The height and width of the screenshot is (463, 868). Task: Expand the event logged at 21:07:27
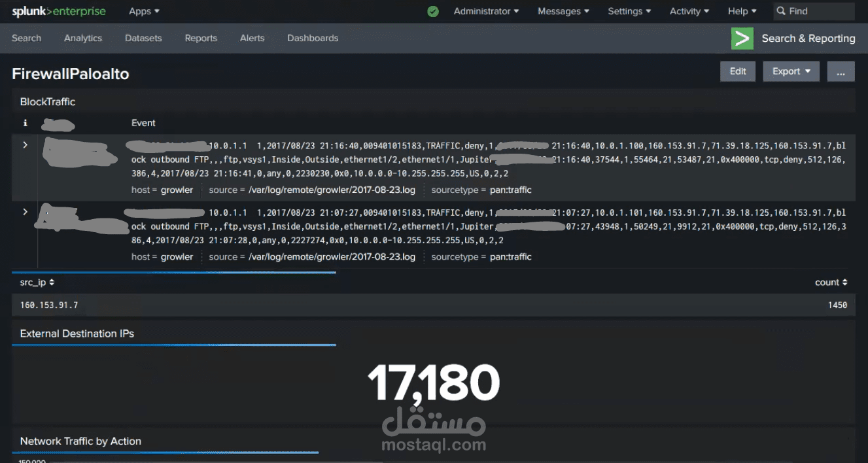[25, 212]
